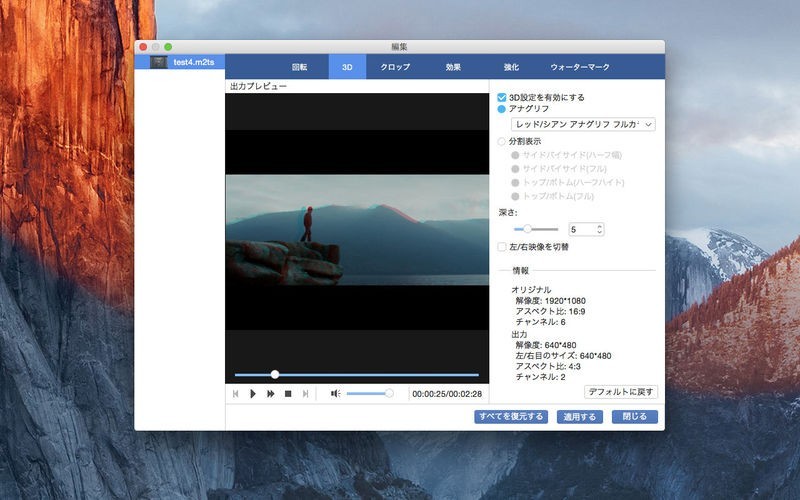Choose the 分割表示 radio option
Screen dimensions: 800x500
click(502, 142)
